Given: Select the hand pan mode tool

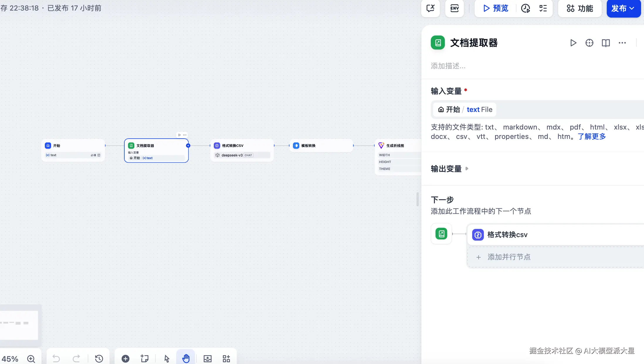Looking at the screenshot, I should coord(186,358).
